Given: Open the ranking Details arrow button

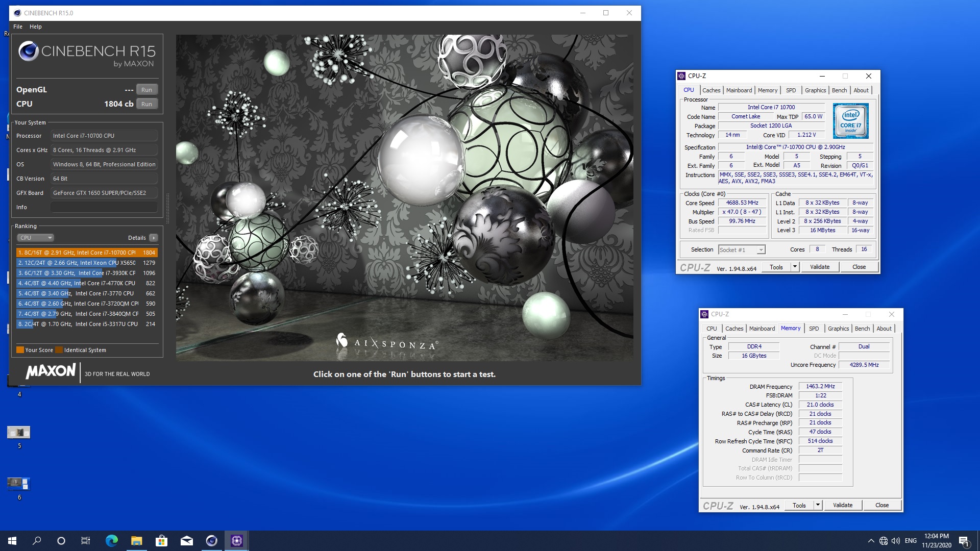Looking at the screenshot, I should (x=153, y=238).
